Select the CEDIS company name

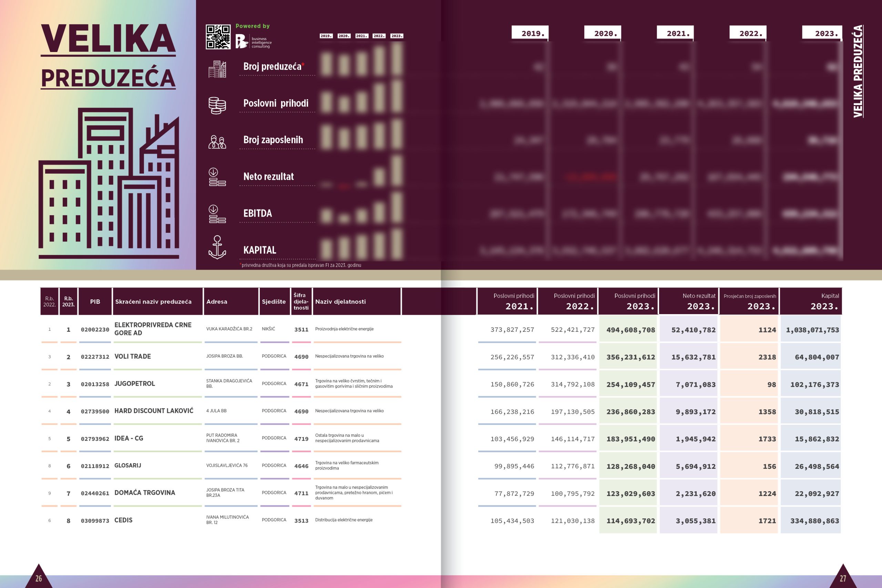tap(123, 520)
